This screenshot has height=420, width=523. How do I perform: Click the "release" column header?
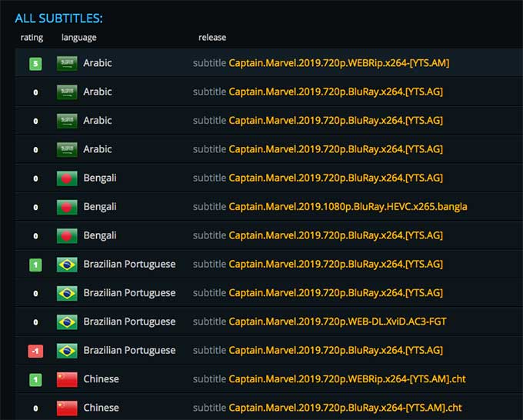coord(212,37)
